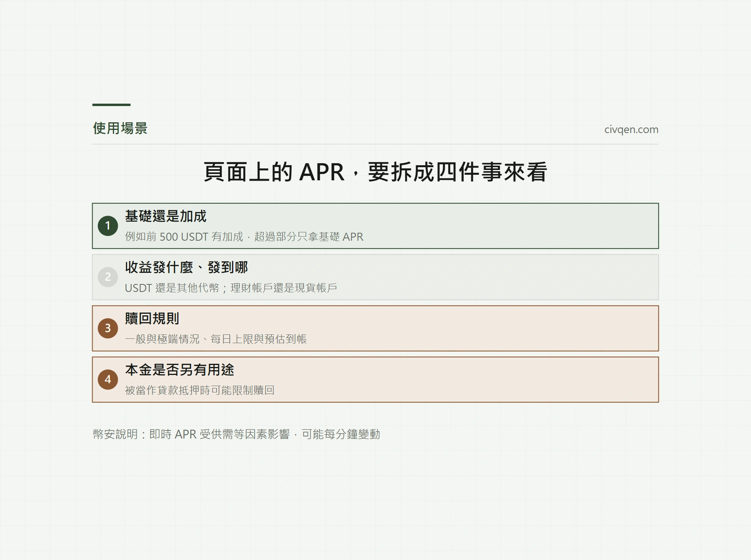Open the 收益發什麼、發到哪 card title
This screenshot has height=560, width=751.
186,268
